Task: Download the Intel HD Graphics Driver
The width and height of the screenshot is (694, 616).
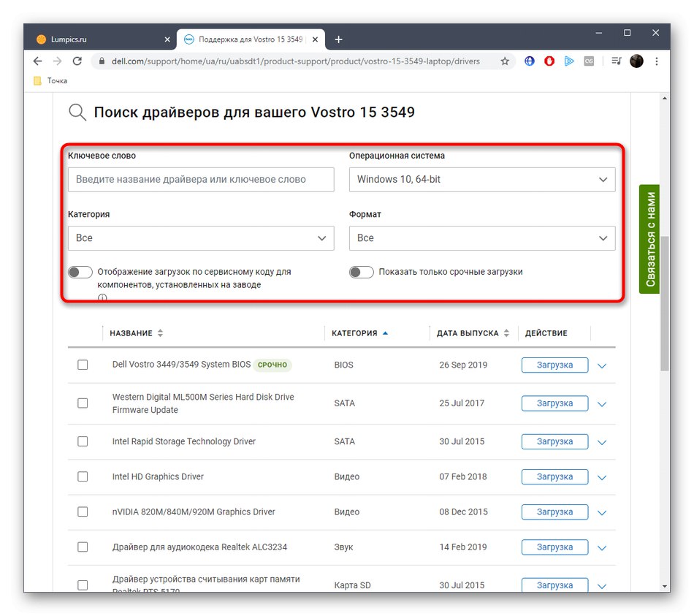Action: coord(554,476)
